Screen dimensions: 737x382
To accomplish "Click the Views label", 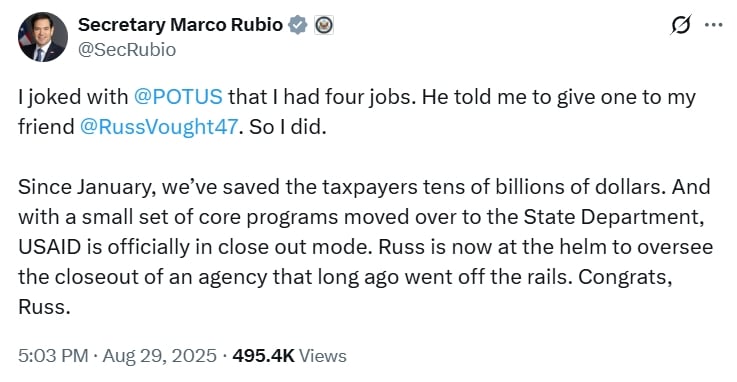I will click(322, 356).
